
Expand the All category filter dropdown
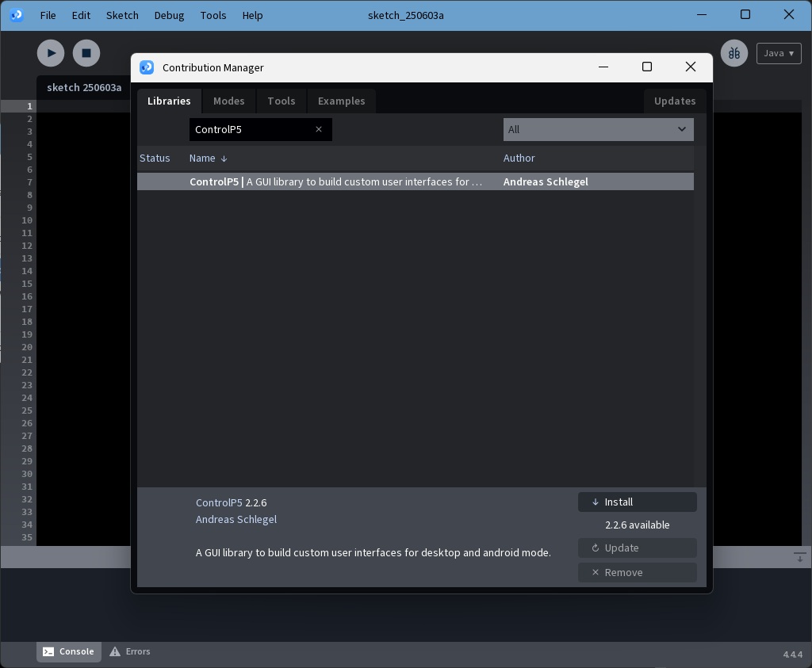[598, 129]
